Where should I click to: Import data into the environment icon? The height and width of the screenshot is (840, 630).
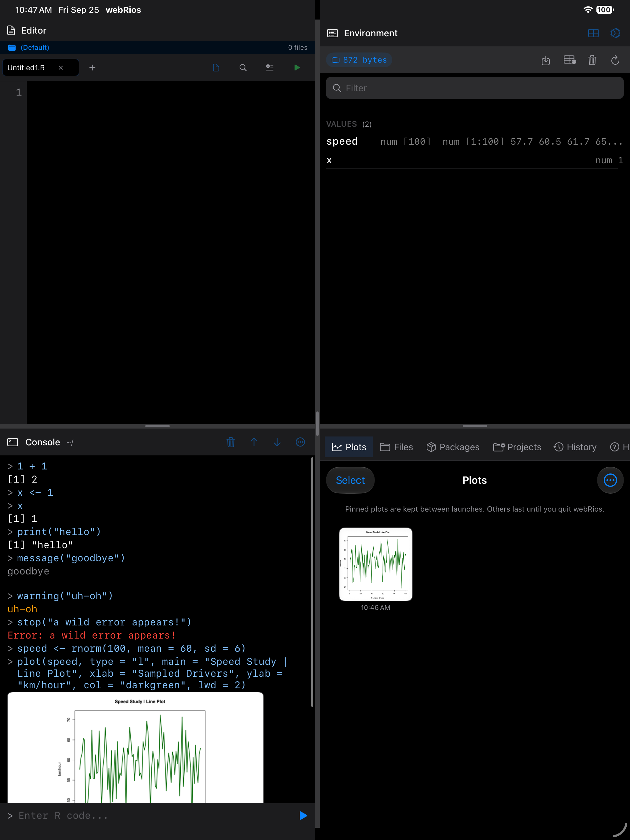point(546,60)
